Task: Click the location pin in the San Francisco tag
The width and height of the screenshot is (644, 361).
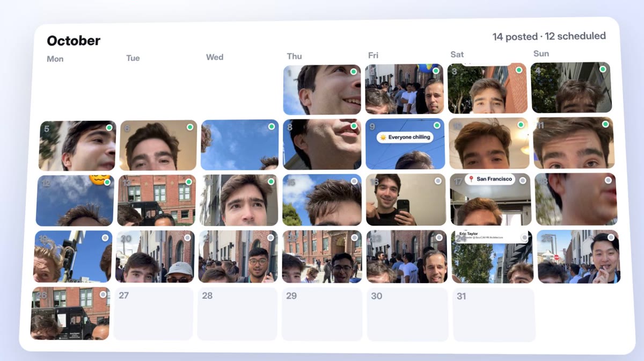Action: coord(471,179)
